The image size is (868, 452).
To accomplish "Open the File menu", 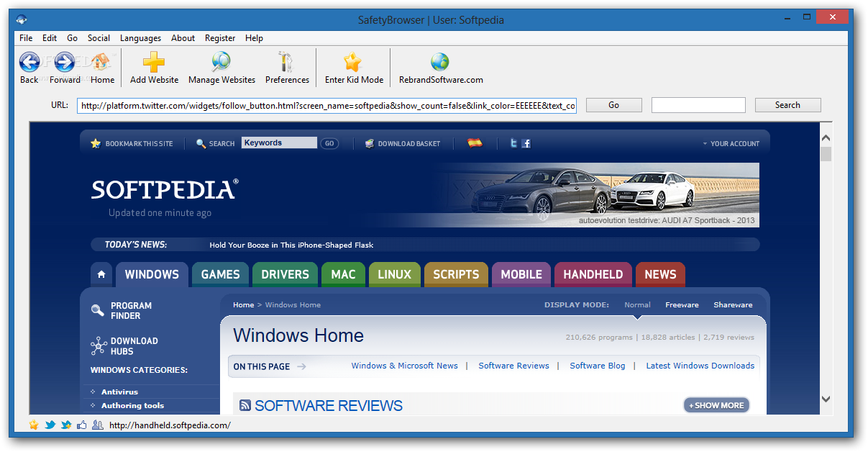I will [x=26, y=38].
